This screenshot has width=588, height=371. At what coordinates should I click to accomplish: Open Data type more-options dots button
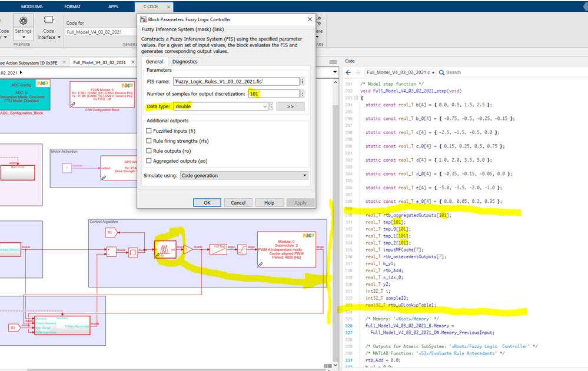coord(271,106)
